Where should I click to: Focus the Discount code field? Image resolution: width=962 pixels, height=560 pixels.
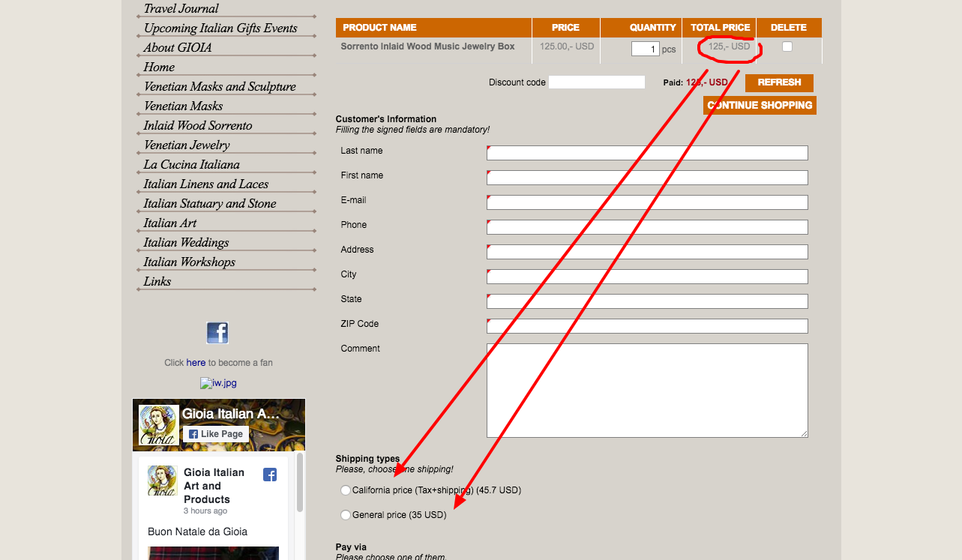tap(597, 82)
